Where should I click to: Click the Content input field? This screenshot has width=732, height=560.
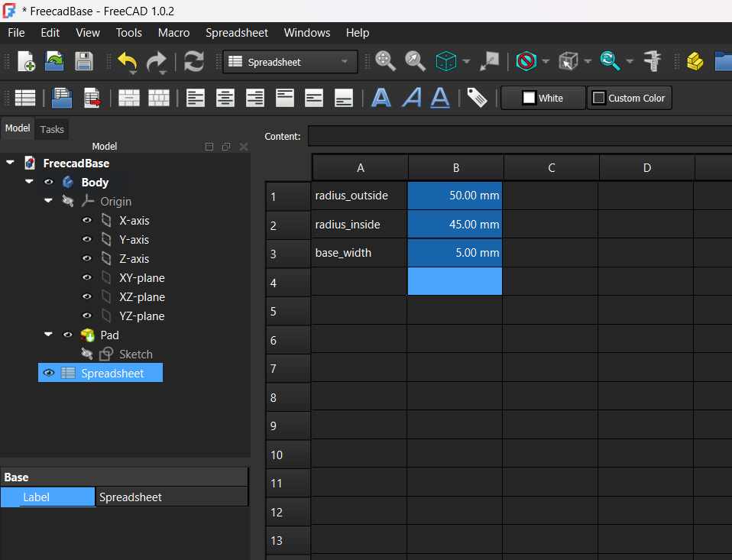(x=520, y=137)
